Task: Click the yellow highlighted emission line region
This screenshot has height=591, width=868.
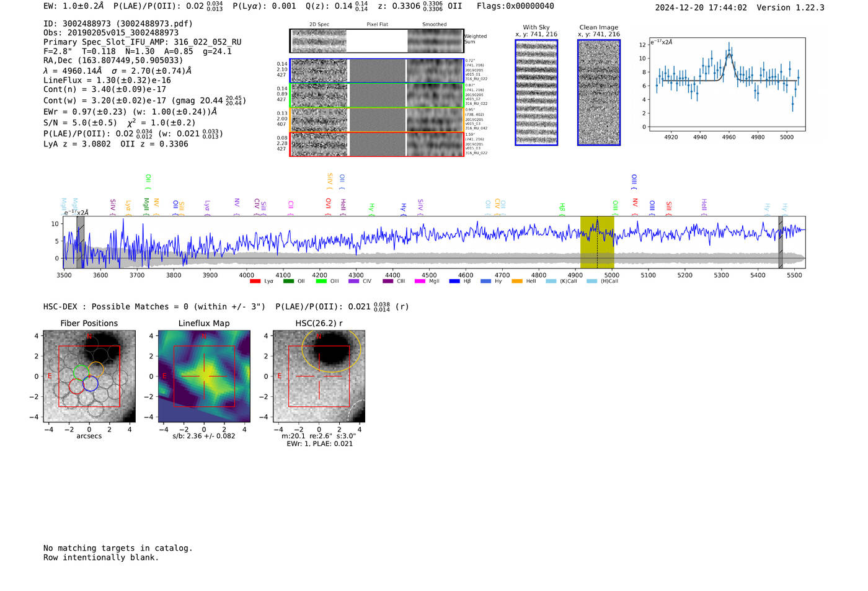Action: point(596,242)
